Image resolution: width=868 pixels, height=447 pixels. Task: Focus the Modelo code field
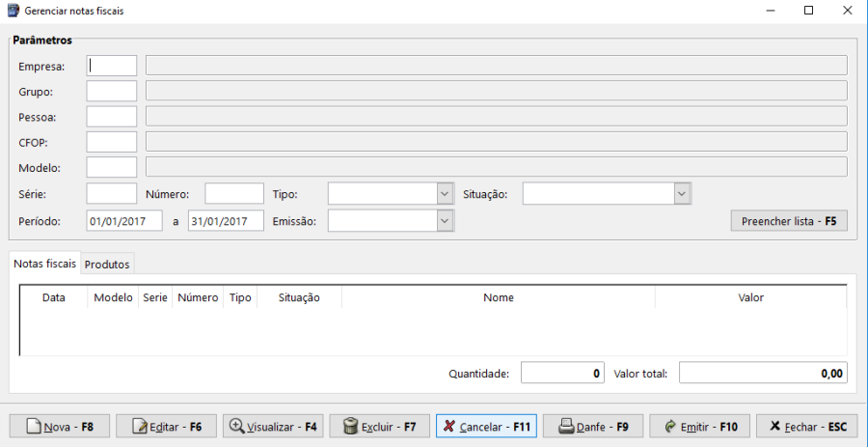111,167
